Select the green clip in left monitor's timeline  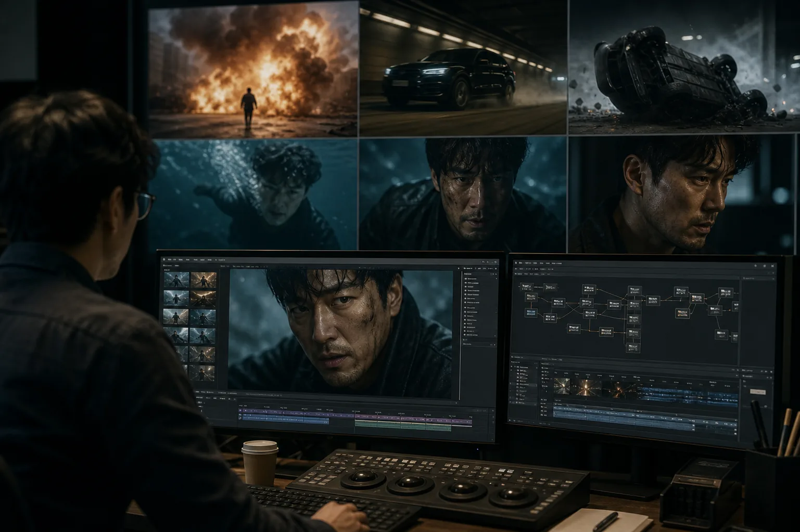[x=403, y=425]
